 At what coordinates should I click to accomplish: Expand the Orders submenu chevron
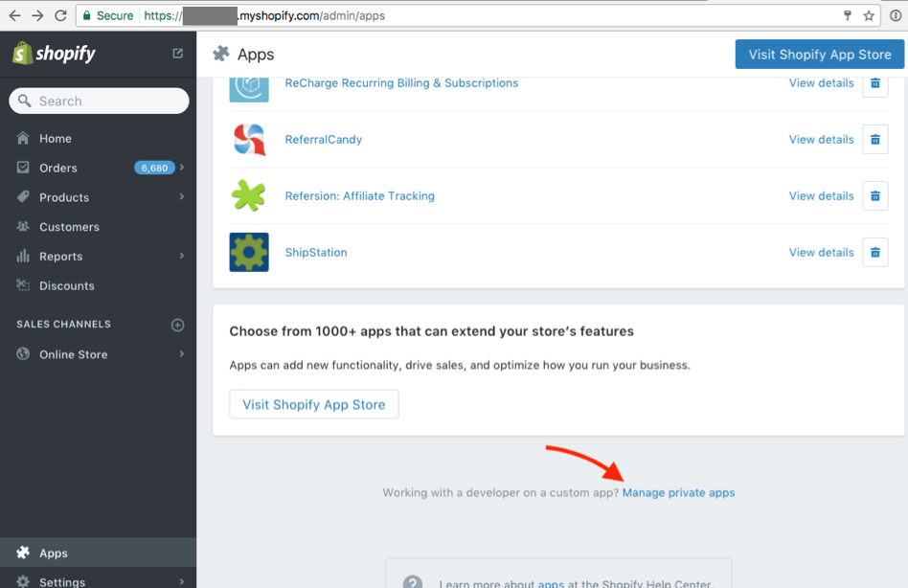point(182,168)
